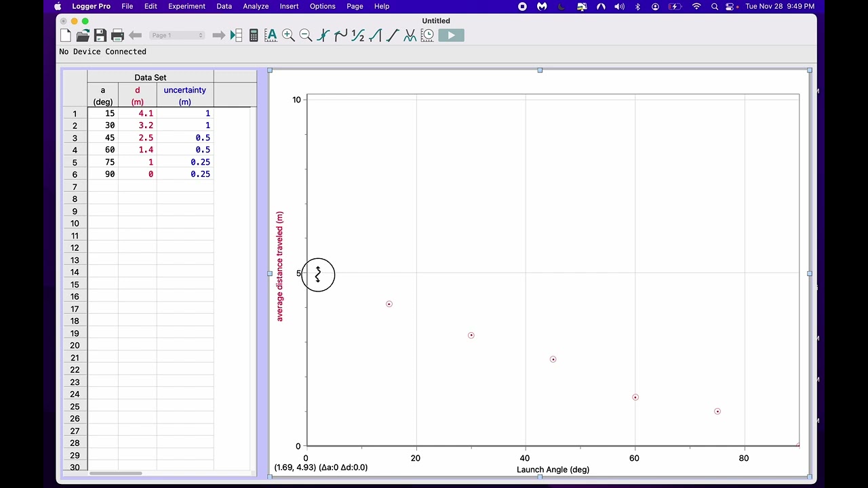
Task: Click the x-axis tick label 80
Action: (x=744, y=458)
